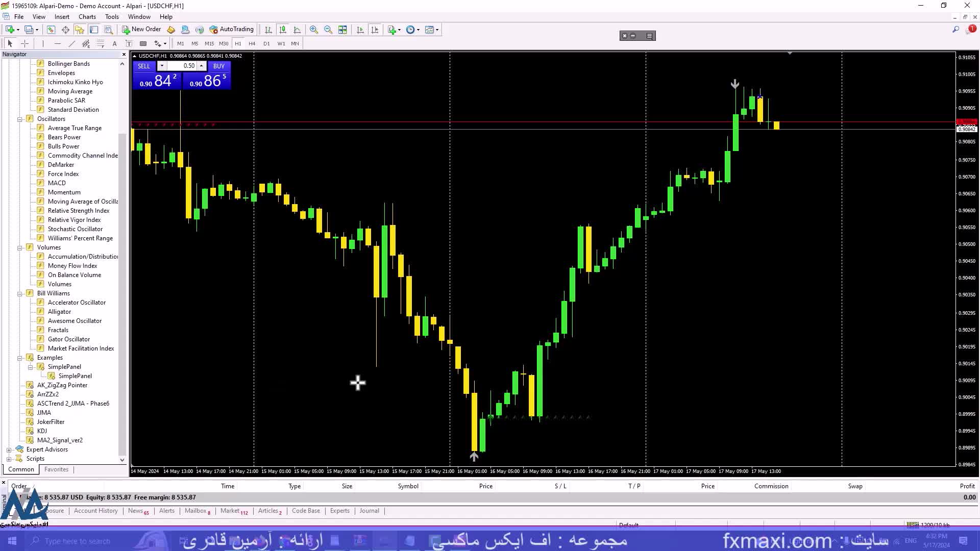
Task: Select the Crosshair cursor tool
Action: (x=24, y=43)
